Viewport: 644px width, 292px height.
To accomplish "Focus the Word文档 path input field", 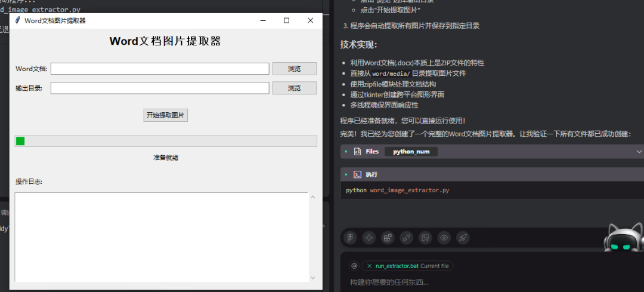I will point(160,69).
